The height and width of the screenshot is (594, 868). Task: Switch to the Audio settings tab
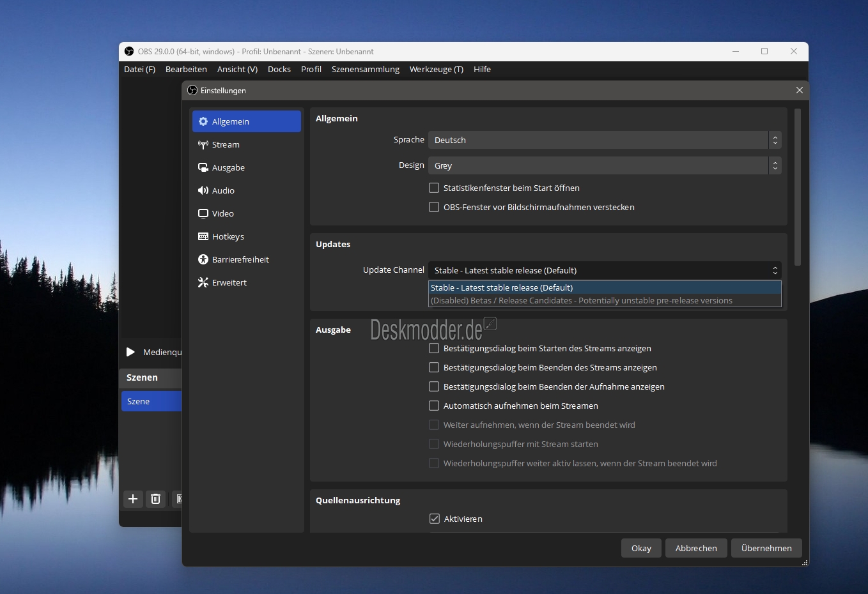coord(247,190)
